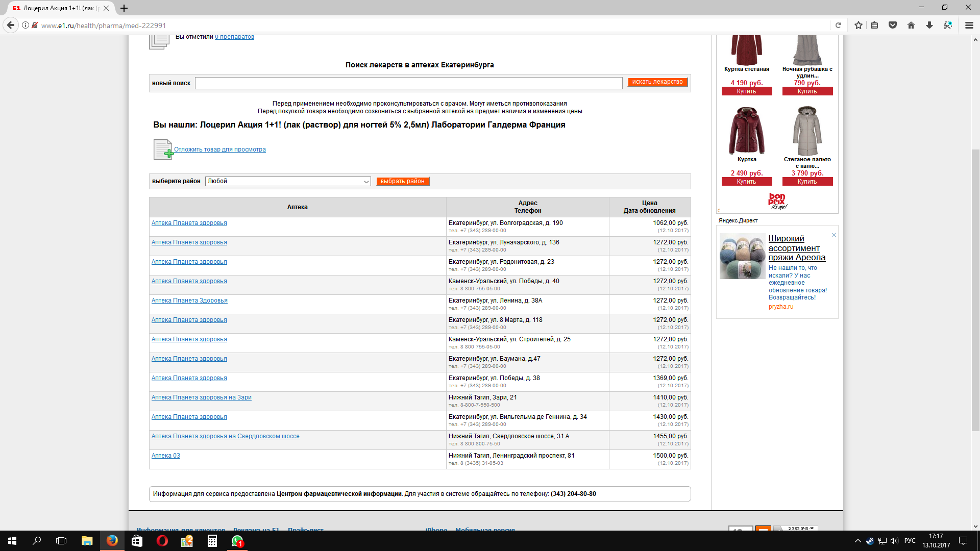
Task: Open the downloads arrow icon
Action: 929,25
